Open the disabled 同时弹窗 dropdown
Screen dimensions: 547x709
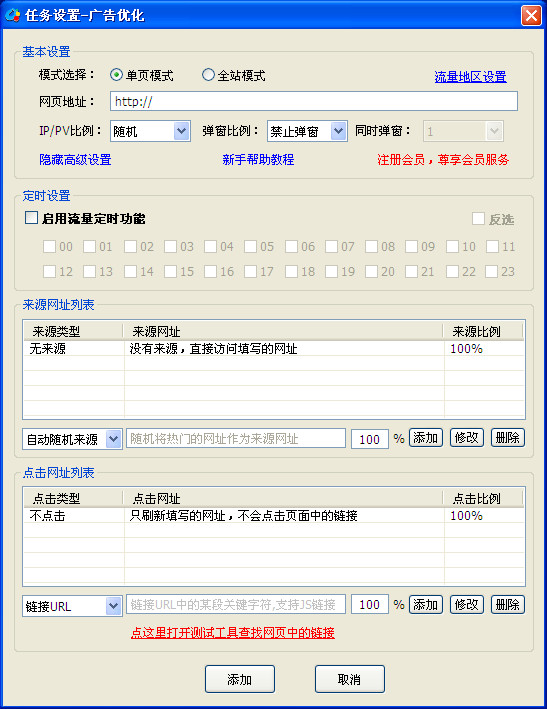coord(494,131)
